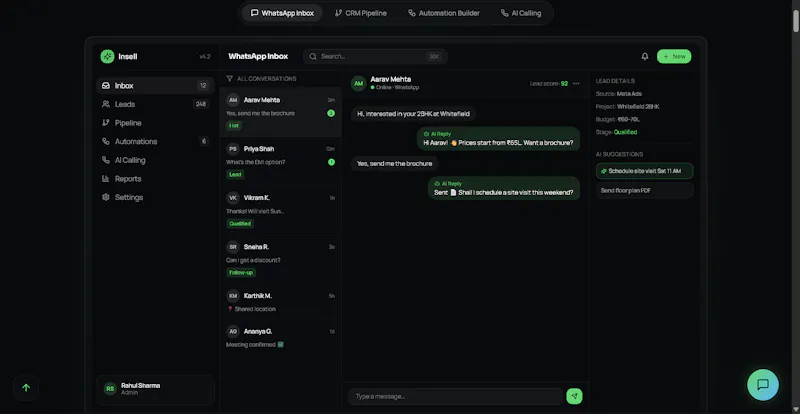The height and width of the screenshot is (414, 800).
Task: Click the Leads people icon
Action: tap(106, 104)
